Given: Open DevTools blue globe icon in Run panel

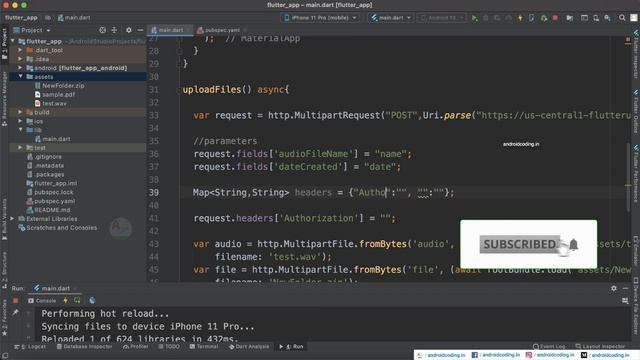Looking at the screenshot, I should tap(92, 300).
